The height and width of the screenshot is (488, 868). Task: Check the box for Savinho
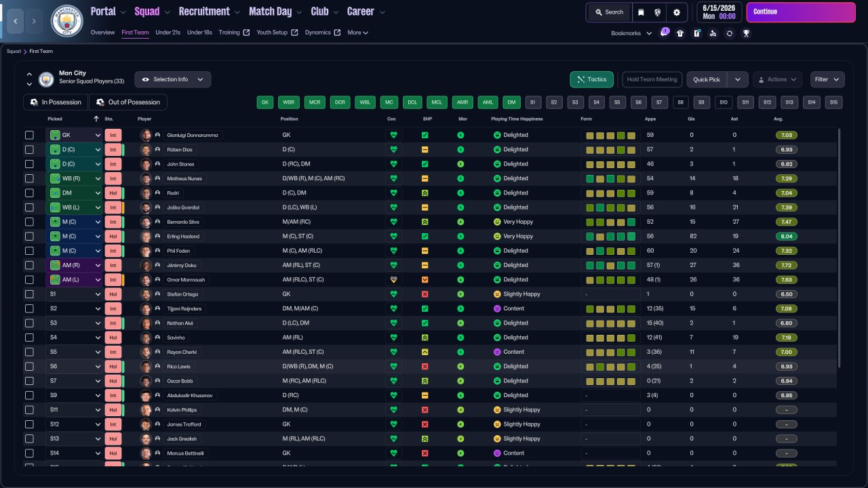(29, 338)
